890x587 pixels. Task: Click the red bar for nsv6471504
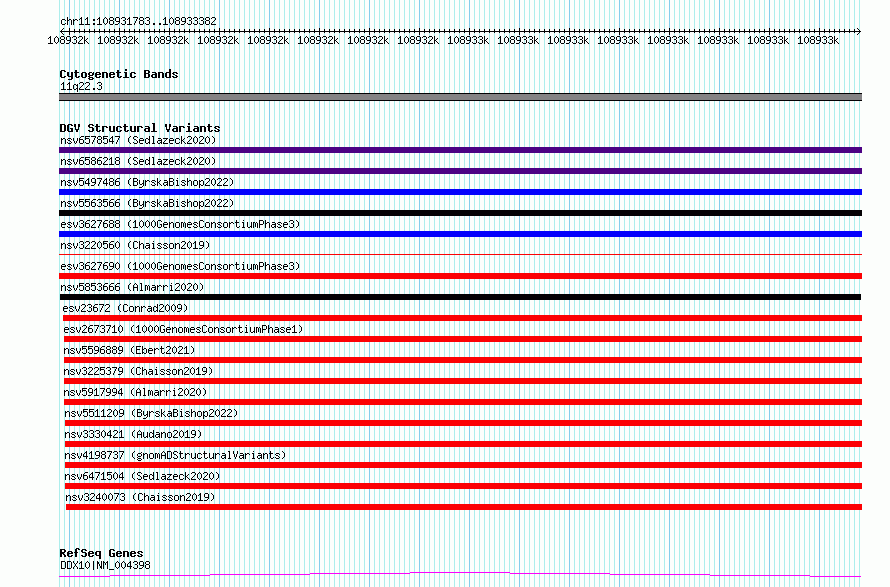point(463,486)
